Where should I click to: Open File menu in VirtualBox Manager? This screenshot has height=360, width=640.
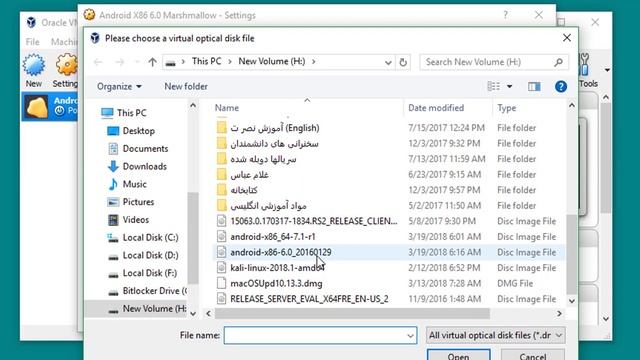pos(33,42)
